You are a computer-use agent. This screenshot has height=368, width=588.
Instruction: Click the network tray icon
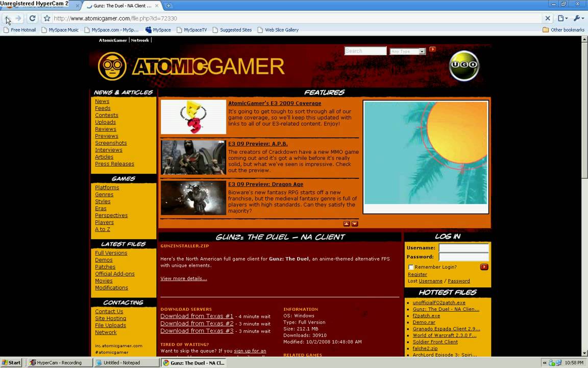(558, 363)
